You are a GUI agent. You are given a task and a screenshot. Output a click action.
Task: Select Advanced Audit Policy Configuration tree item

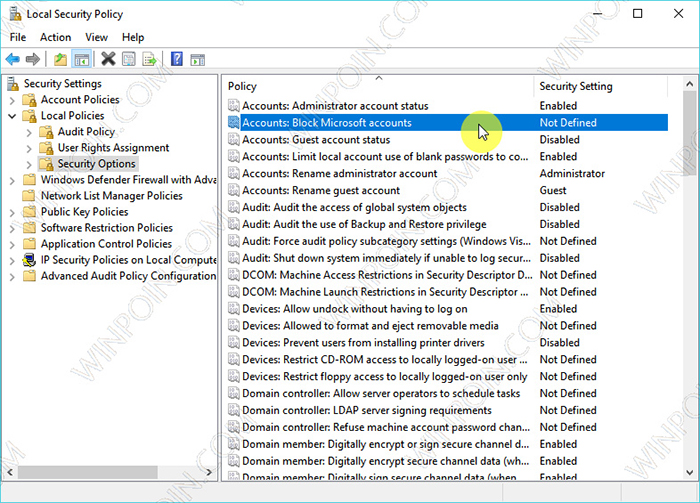point(128,276)
